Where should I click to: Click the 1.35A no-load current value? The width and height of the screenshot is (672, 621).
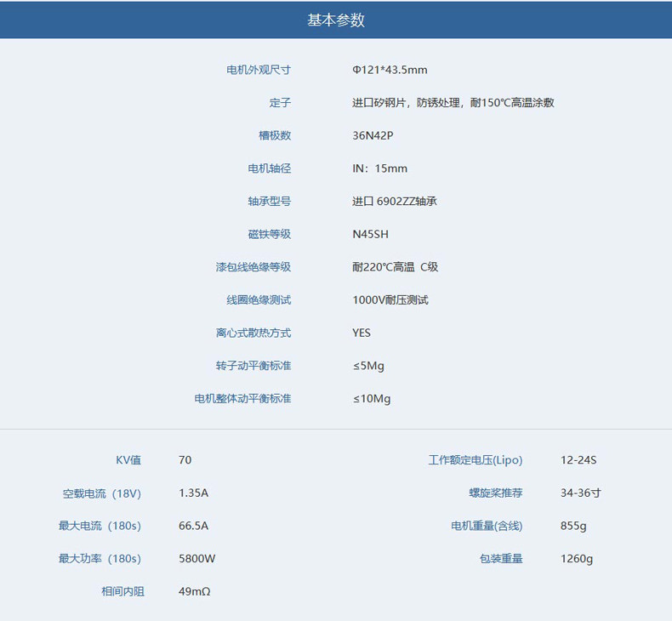[193, 493]
